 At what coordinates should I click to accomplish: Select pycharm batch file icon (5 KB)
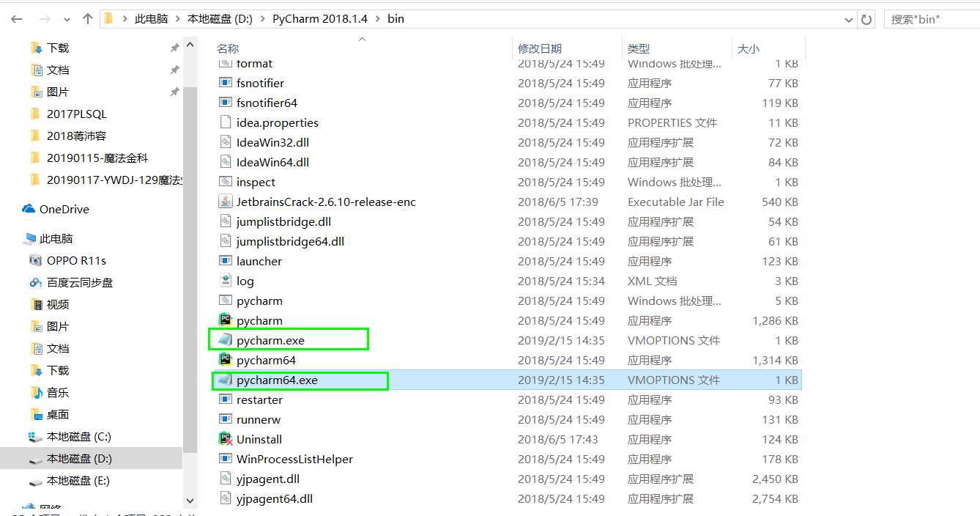click(x=226, y=301)
